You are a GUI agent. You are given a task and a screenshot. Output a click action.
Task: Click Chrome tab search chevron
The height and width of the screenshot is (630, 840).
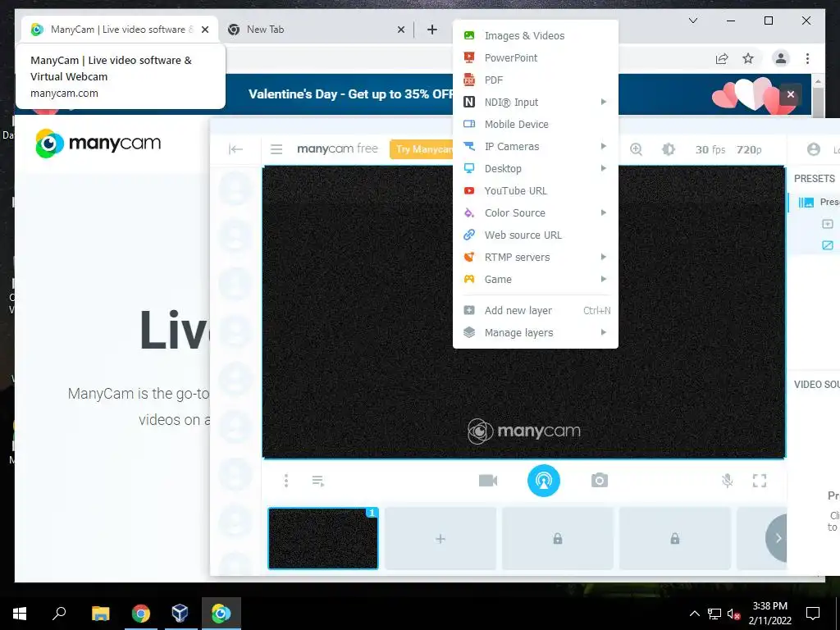pyautogui.click(x=692, y=21)
